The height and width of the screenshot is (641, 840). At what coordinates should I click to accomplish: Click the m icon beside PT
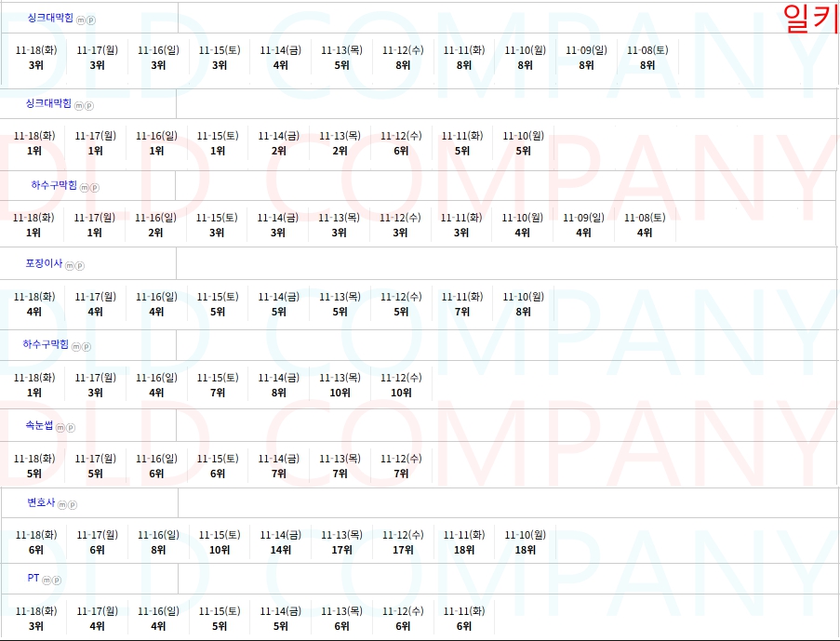[47, 581]
